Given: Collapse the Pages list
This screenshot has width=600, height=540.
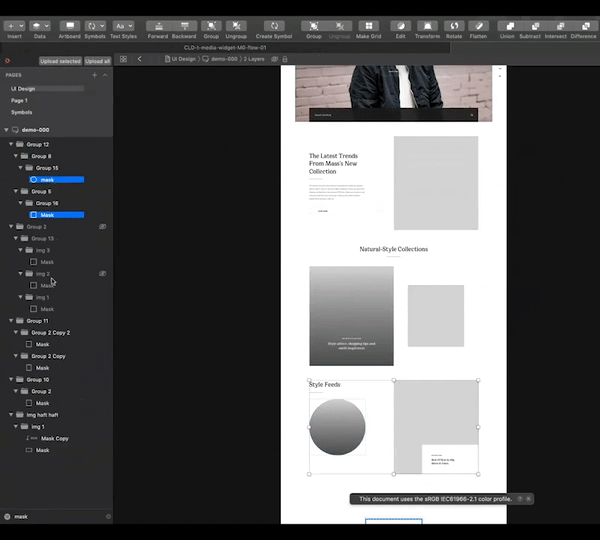Looking at the screenshot, I should (x=105, y=75).
